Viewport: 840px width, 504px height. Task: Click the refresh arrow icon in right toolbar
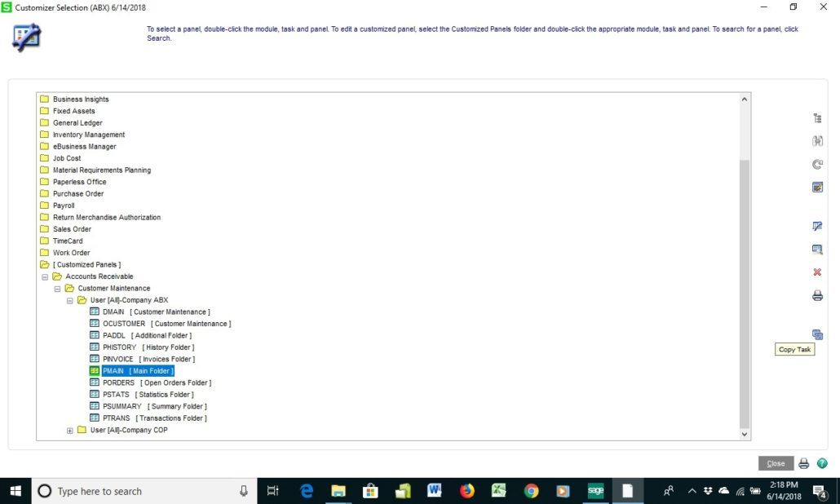coord(817,164)
